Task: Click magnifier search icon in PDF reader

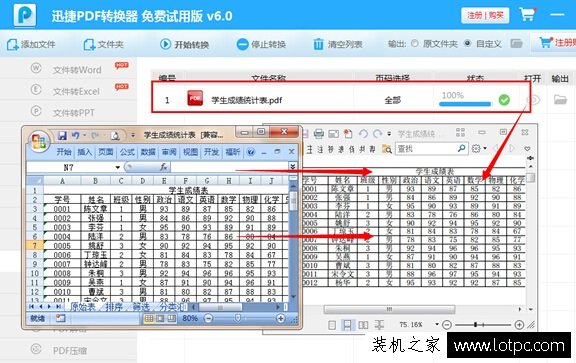Action: coord(462,148)
